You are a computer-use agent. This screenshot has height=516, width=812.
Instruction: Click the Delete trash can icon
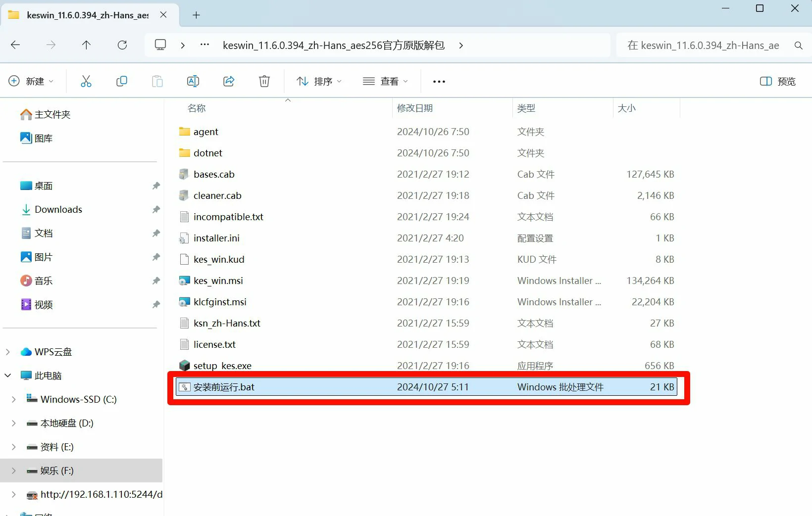[x=264, y=81]
